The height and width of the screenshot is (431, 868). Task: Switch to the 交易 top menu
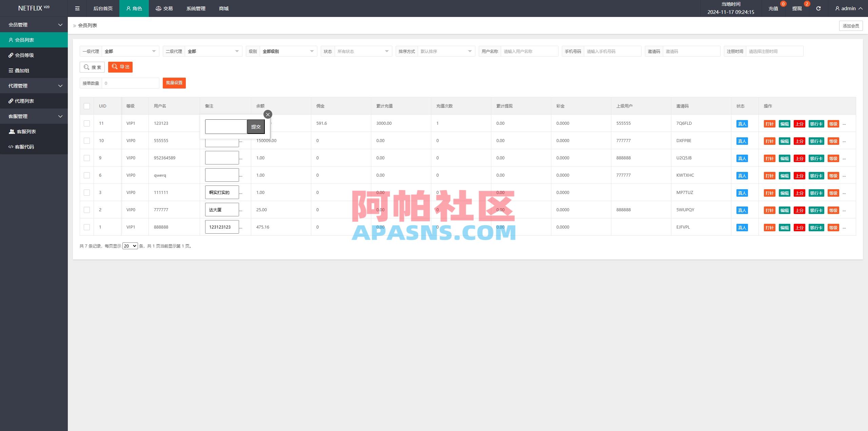pyautogui.click(x=164, y=8)
